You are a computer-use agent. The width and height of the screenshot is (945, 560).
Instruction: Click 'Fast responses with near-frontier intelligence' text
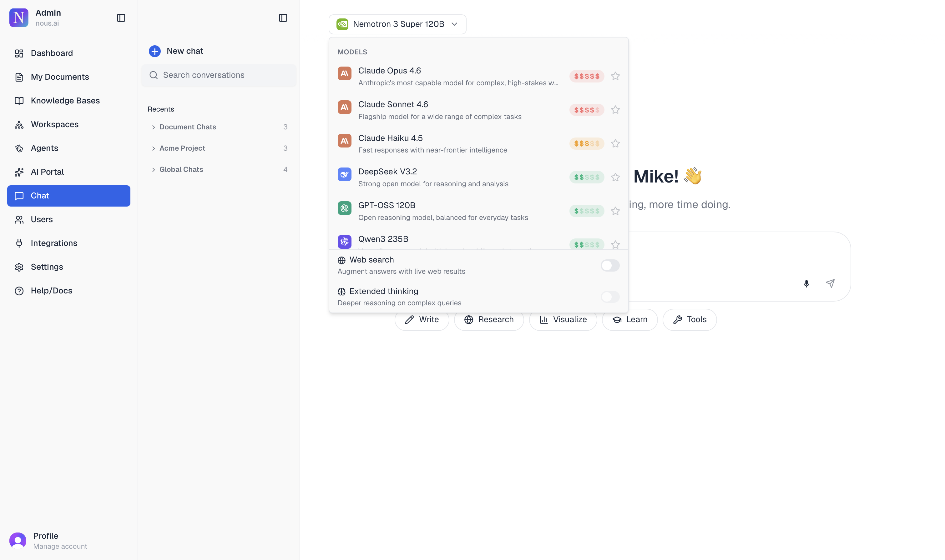tap(432, 150)
